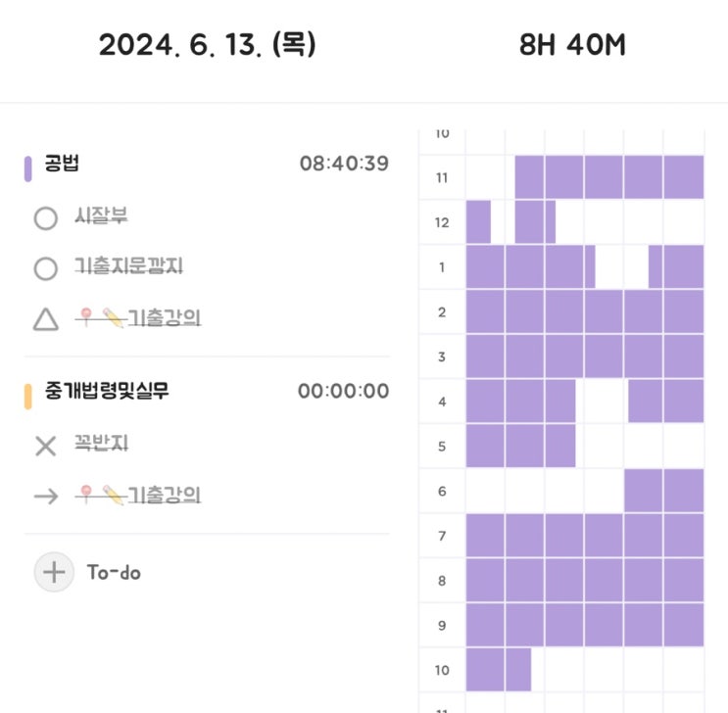The width and height of the screenshot is (728, 713).
Task: Select the orange 중개법령및실무 color bar
Action: (x=27, y=397)
